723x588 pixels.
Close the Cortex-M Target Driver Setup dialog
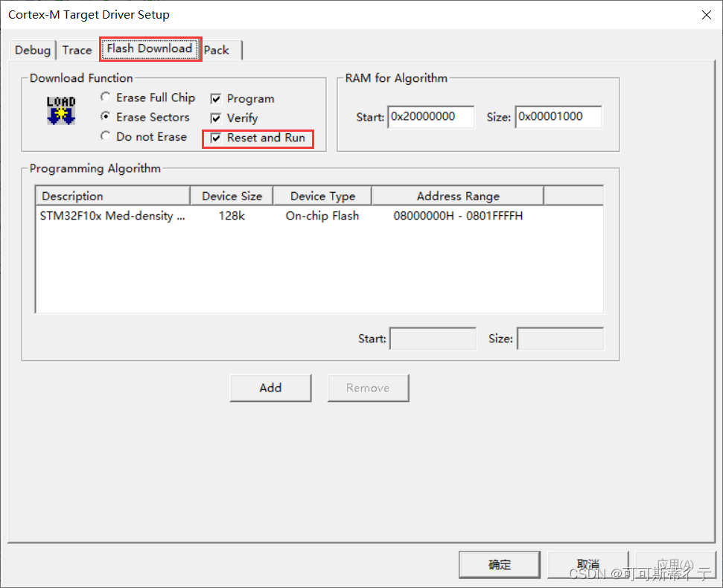coord(707,15)
